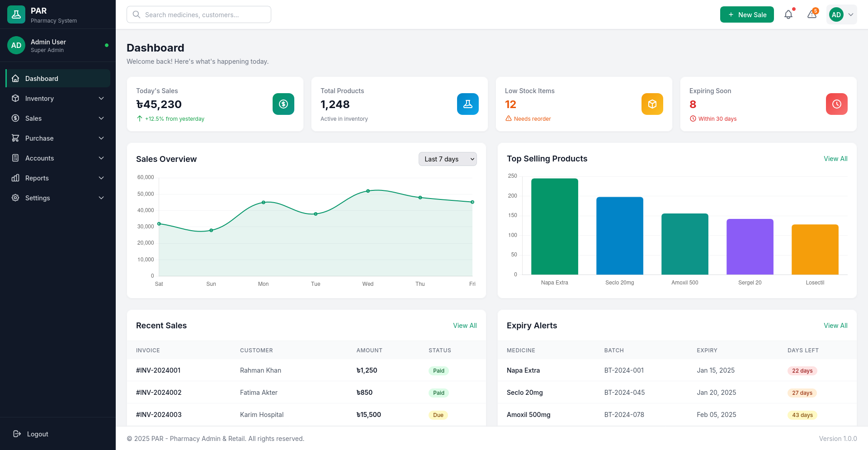The height and width of the screenshot is (450, 868).
Task: Click the Expiring Soon clock icon
Action: 837,104
